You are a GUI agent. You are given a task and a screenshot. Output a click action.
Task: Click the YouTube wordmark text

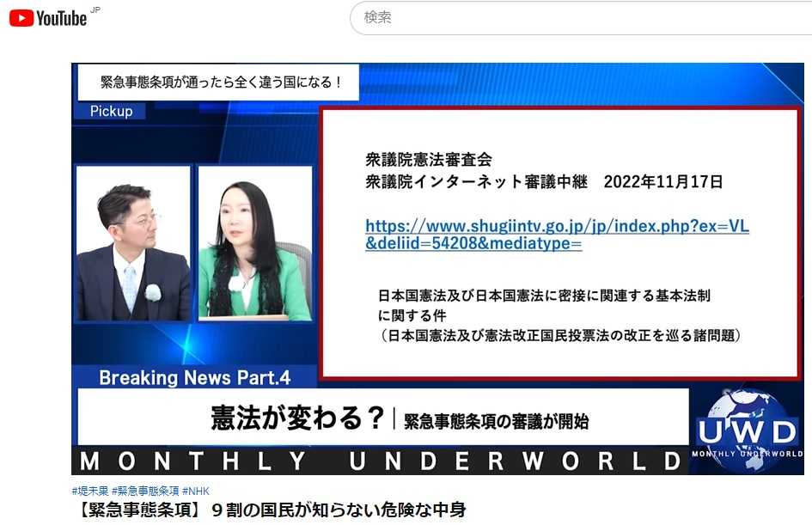[x=61, y=18]
